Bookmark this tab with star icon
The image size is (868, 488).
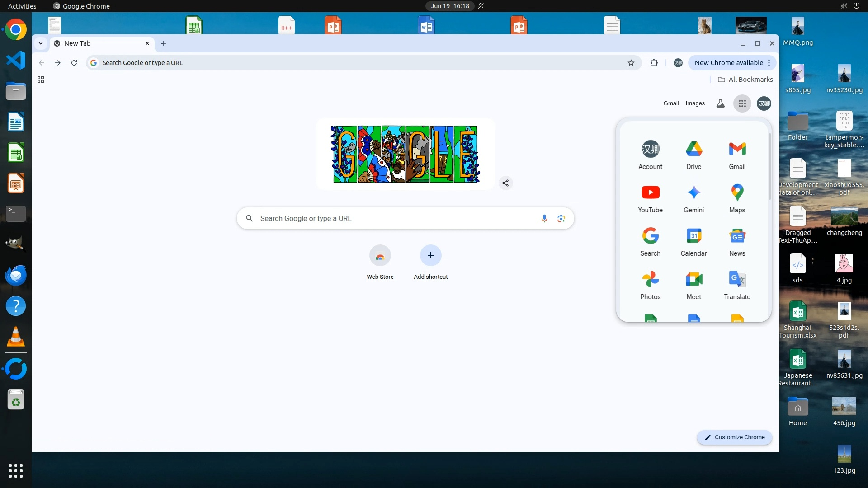[631, 63]
